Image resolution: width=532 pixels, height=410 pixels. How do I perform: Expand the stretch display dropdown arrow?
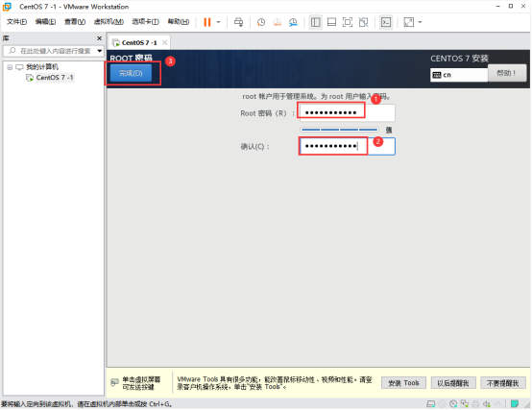click(x=420, y=22)
